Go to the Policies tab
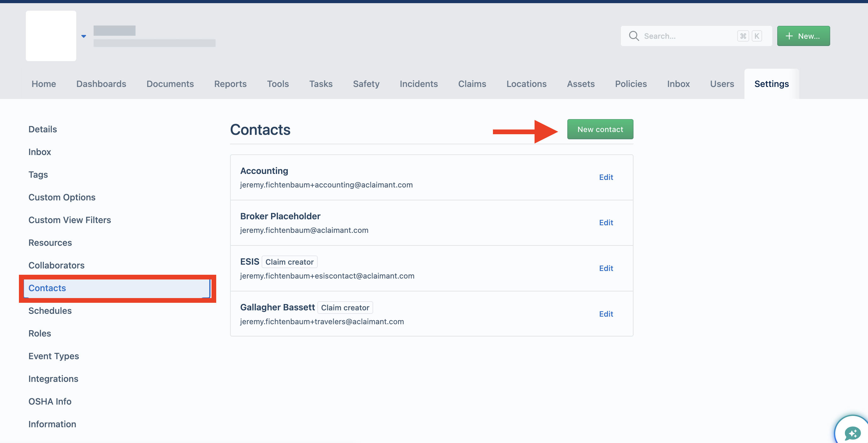The image size is (868, 443). coord(631,84)
